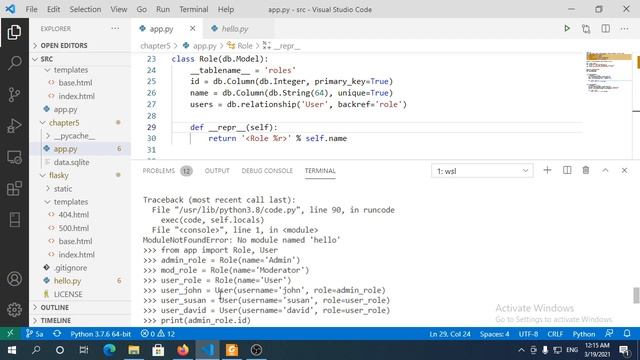This screenshot has width=640, height=360.
Task: Click the remote window indicator in status bar
Action: pyautogui.click(x=10, y=333)
